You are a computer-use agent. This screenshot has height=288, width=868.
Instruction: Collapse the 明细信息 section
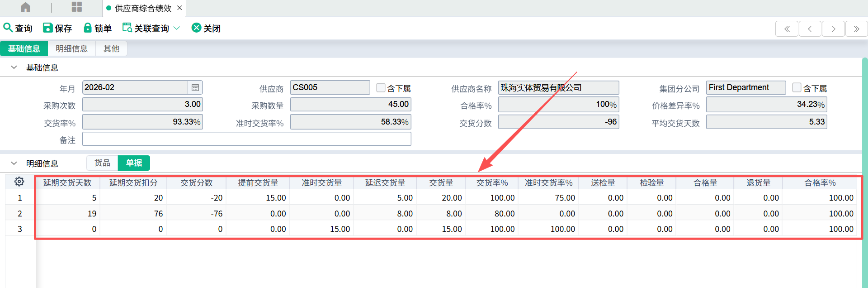coord(14,163)
